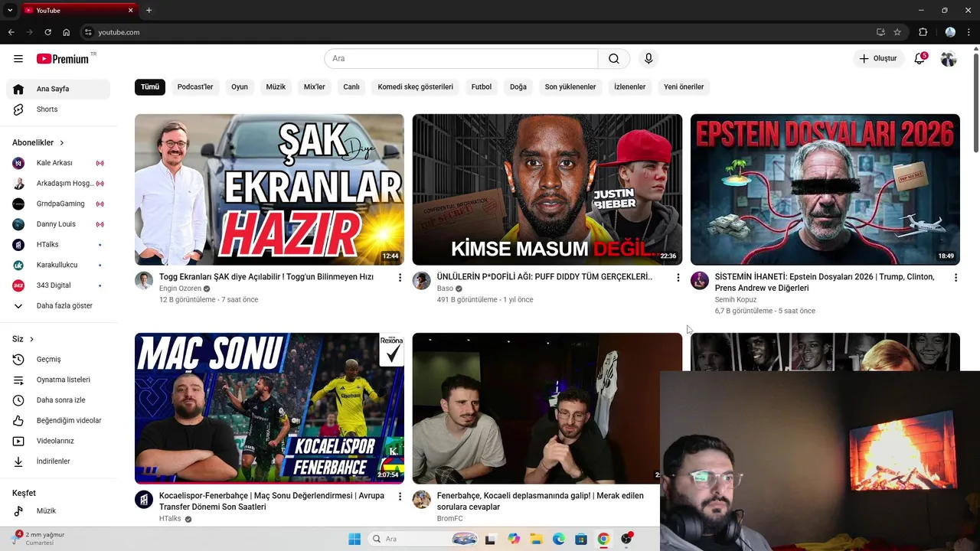Image resolution: width=980 pixels, height=551 pixels.
Task: Open Arkadaşım Hoşg... subscription channel
Action: pyautogui.click(x=58, y=184)
